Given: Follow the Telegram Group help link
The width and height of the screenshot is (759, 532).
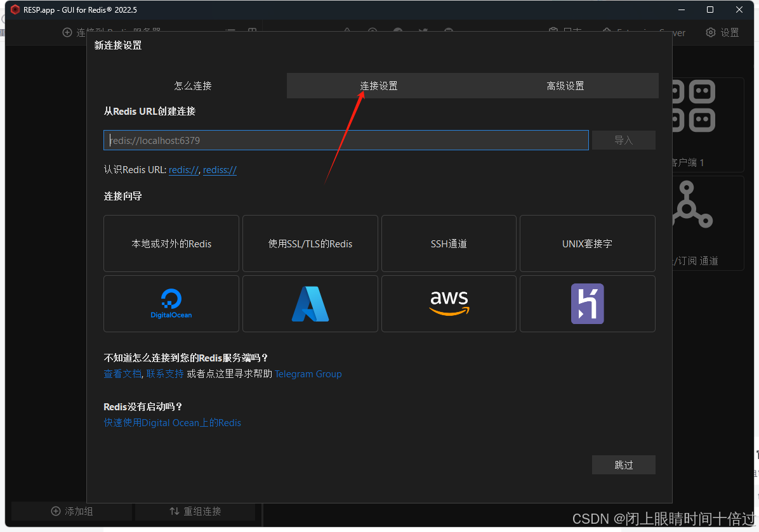Looking at the screenshot, I should click(308, 374).
